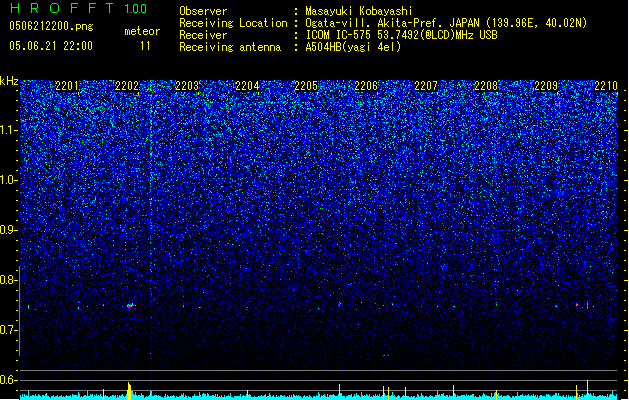The width and height of the screenshot is (629, 400).
Task: Click the meteor count value 11
Action: tap(145, 46)
